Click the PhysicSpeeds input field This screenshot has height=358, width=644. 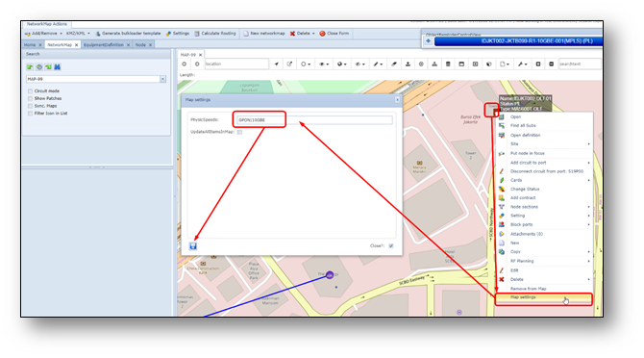(314, 120)
